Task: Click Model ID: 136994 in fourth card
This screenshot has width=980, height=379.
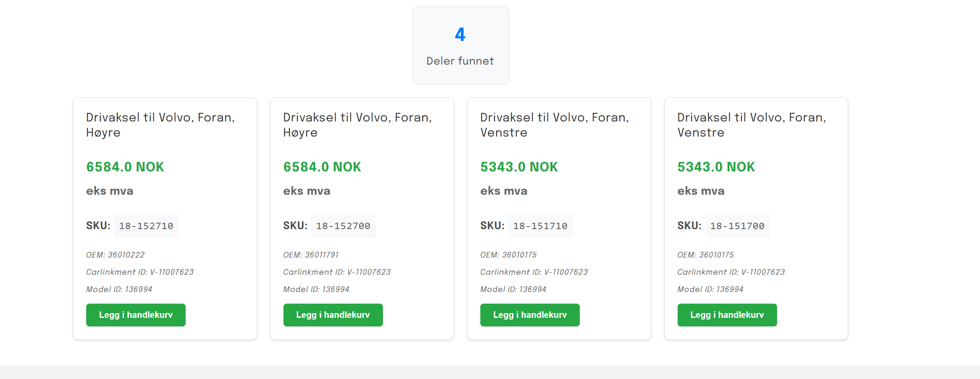Action: (710, 289)
